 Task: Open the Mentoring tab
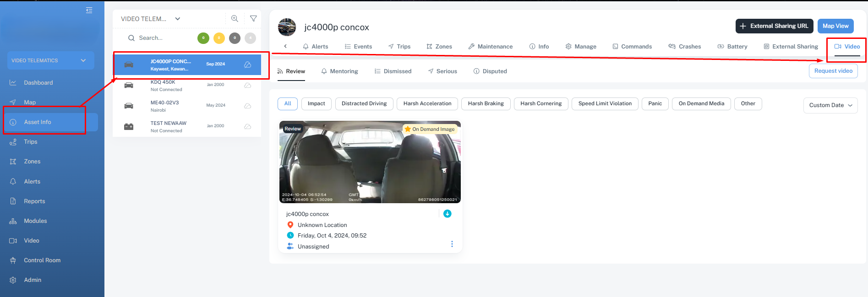click(339, 71)
